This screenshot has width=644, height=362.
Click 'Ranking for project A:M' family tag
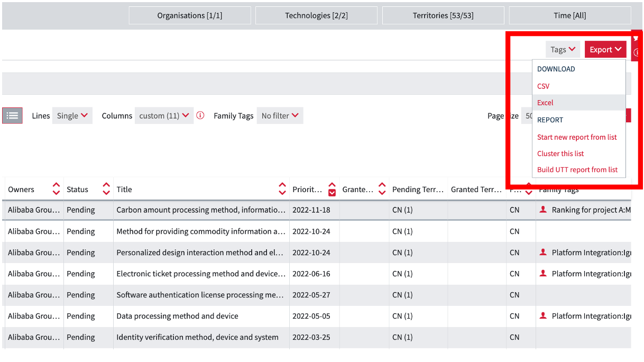click(x=591, y=210)
